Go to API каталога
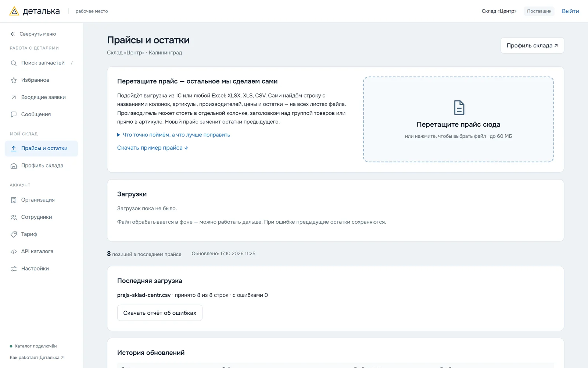The width and height of the screenshot is (588, 368). point(42,252)
